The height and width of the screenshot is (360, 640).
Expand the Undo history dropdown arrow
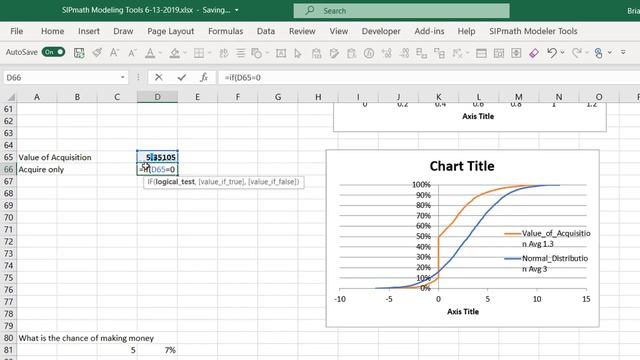pyautogui.click(x=562, y=53)
